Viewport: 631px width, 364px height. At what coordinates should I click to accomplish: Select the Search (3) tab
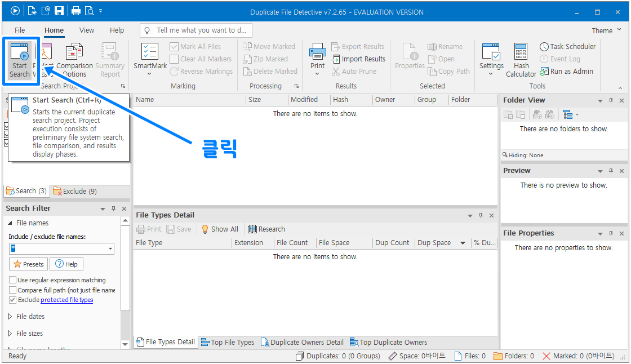tap(26, 191)
